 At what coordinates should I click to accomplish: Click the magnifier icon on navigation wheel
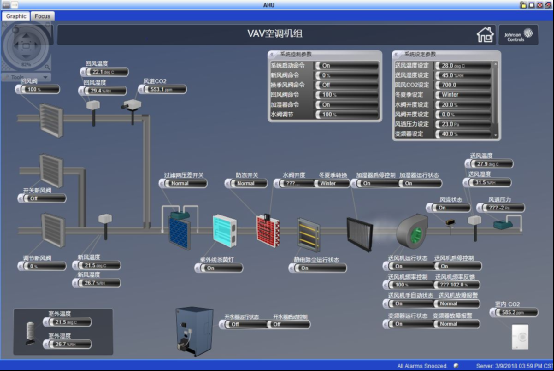[x=47, y=67]
